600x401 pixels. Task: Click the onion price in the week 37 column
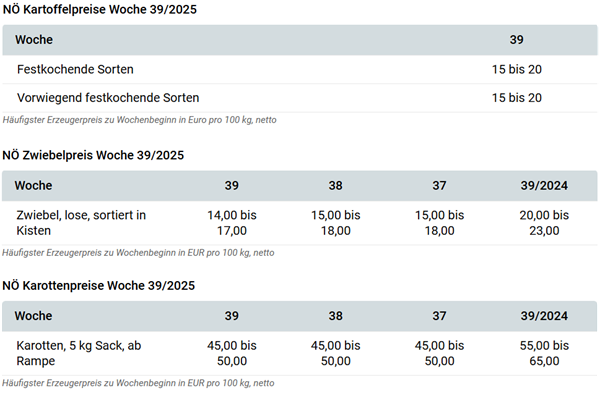click(439, 222)
